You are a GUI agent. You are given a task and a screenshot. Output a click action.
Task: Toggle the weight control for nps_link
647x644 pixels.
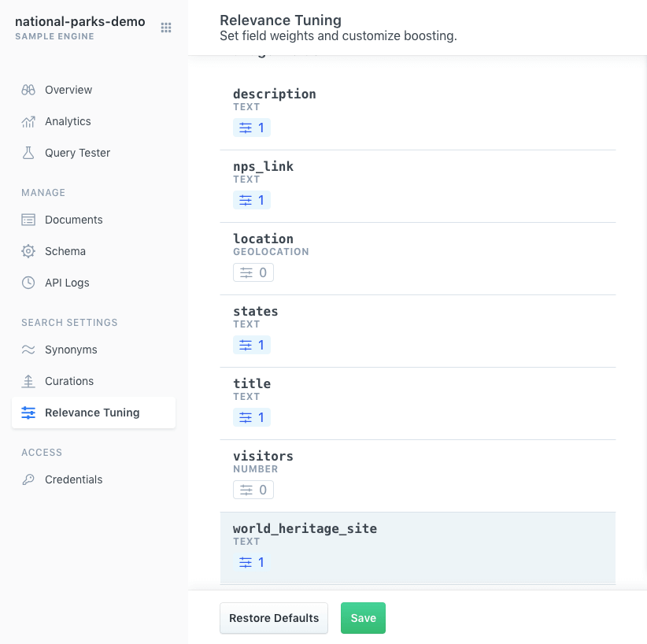tap(252, 199)
